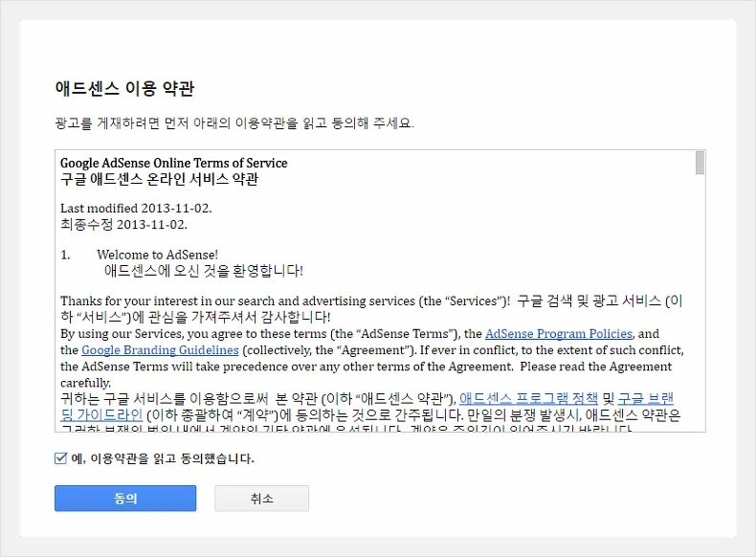Click the 최종수정 2013-11-02 line
Image resolution: width=756 pixels, height=557 pixels.
(x=123, y=224)
